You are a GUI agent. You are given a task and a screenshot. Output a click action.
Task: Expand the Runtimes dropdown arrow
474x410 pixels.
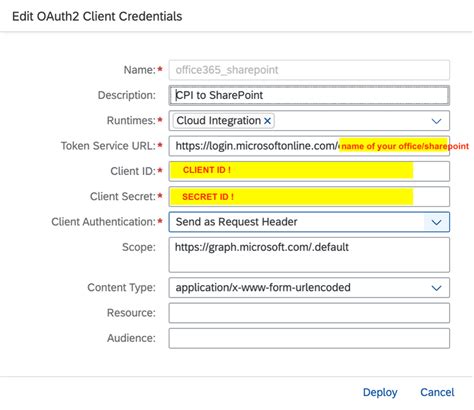click(437, 121)
